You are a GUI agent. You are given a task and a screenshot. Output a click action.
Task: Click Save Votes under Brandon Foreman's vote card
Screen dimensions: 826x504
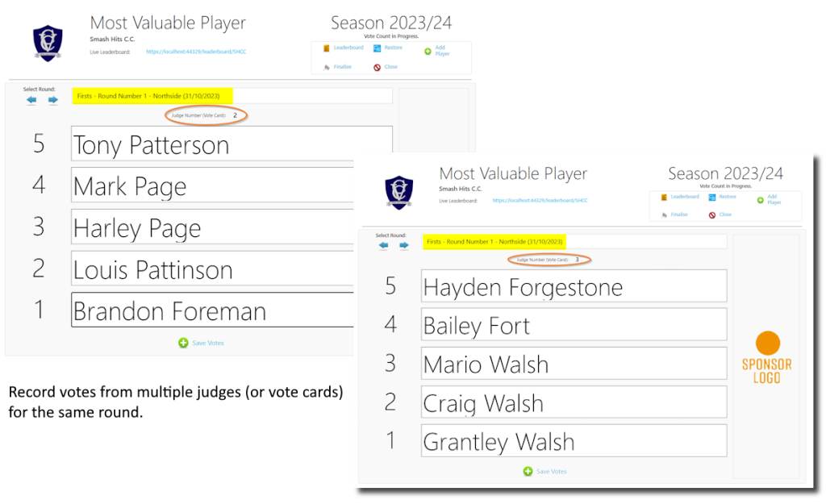pyautogui.click(x=201, y=343)
